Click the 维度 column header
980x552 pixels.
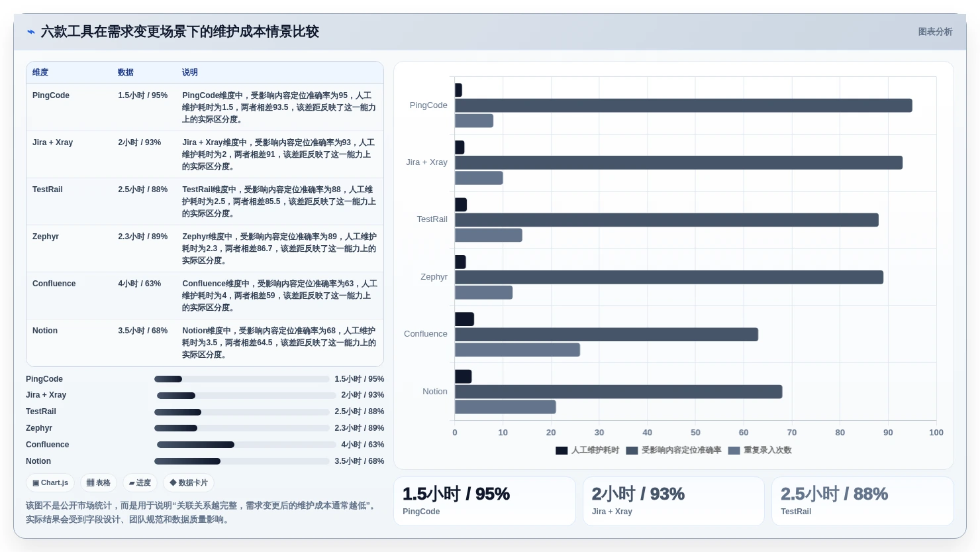tap(40, 72)
